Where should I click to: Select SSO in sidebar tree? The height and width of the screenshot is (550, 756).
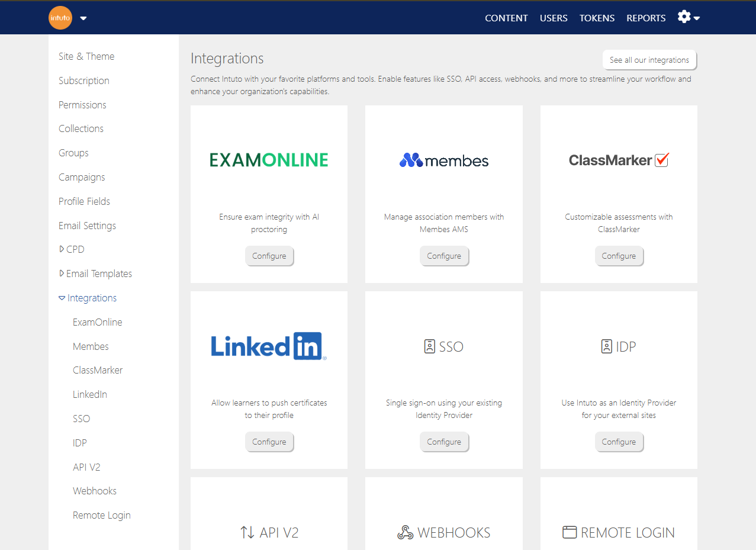coord(82,419)
